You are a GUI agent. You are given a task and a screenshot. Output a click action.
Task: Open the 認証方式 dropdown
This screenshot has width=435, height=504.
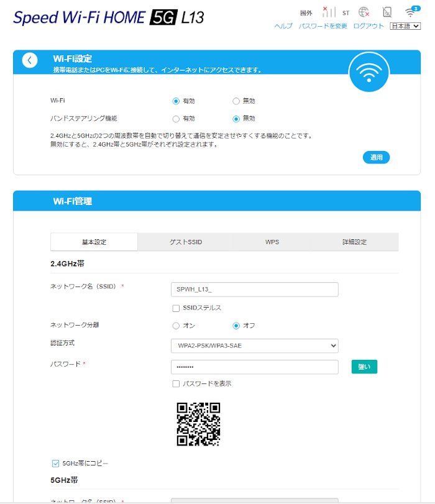coord(254,346)
